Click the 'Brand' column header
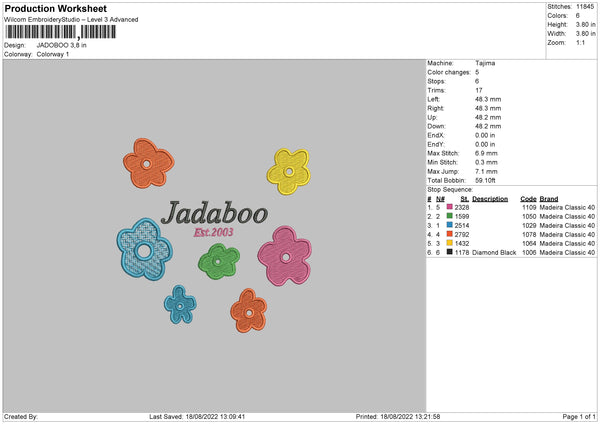 (549, 199)
